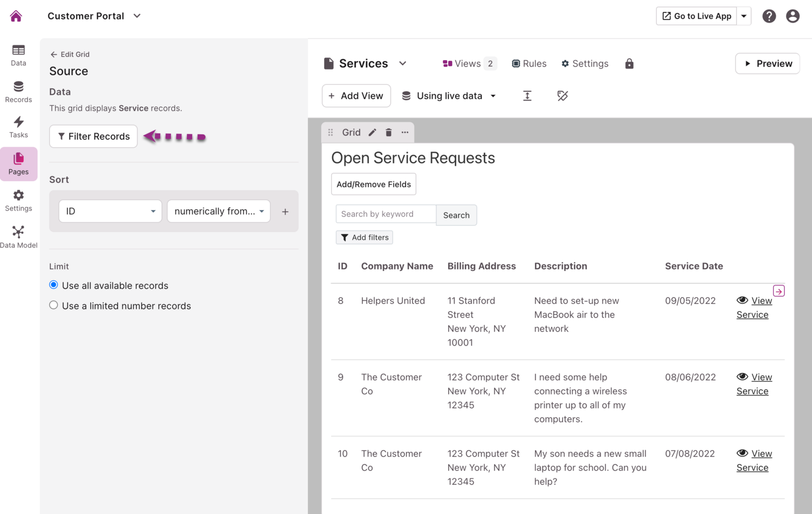Click the Search by keyword field

(x=385, y=214)
